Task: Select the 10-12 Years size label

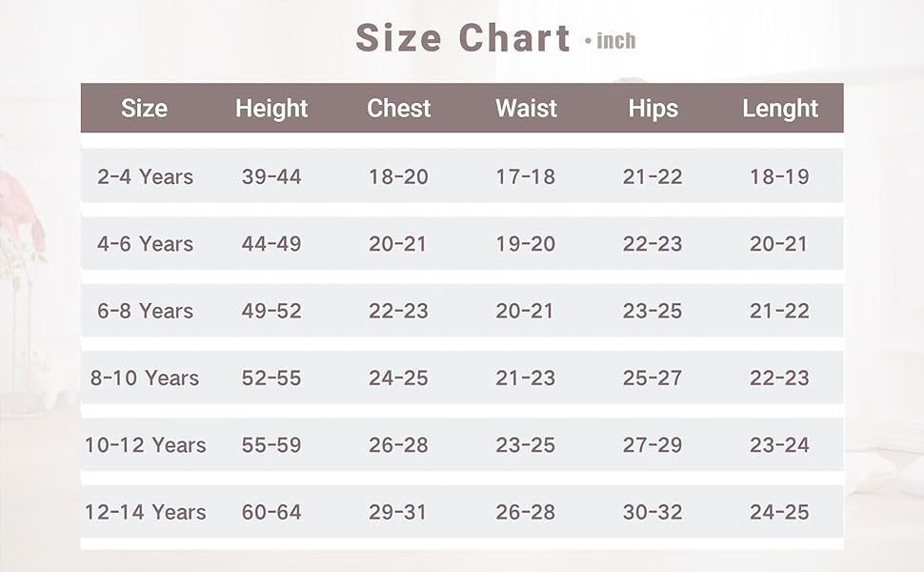Action: [145, 445]
